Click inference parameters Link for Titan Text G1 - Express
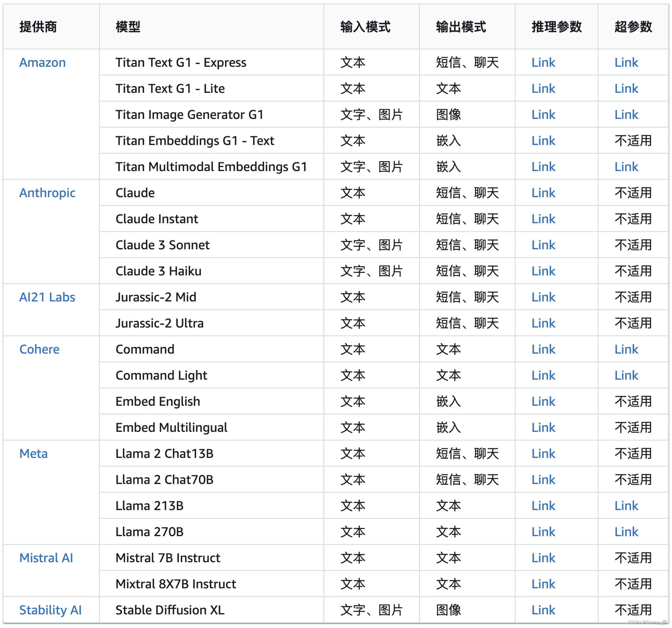 coord(543,63)
